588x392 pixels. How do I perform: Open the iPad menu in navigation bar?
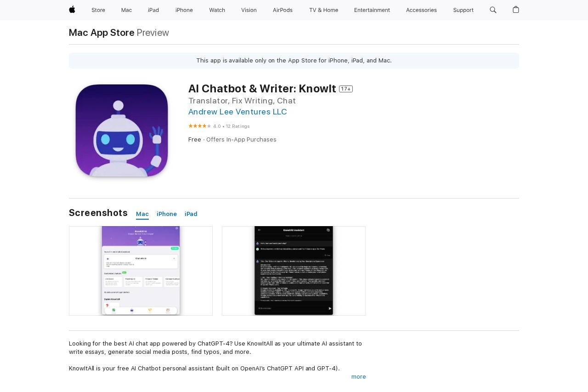pyautogui.click(x=153, y=10)
